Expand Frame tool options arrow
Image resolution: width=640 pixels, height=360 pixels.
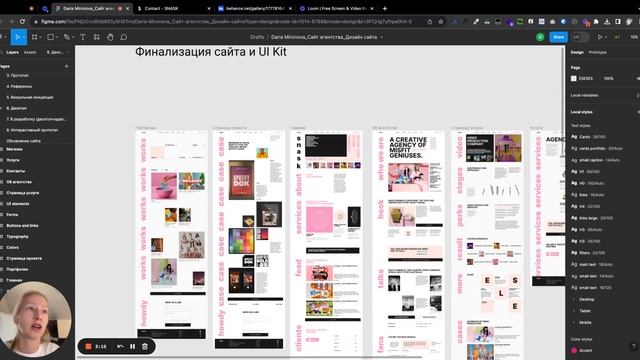pyautogui.click(x=40, y=37)
